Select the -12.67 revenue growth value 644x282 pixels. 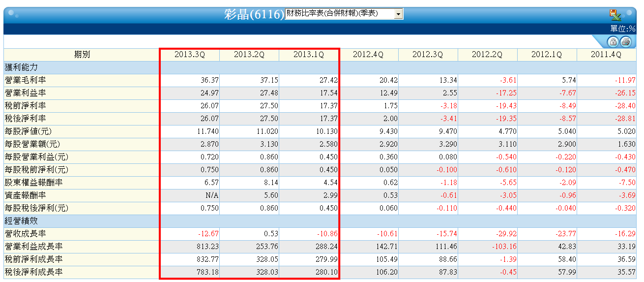(x=208, y=234)
